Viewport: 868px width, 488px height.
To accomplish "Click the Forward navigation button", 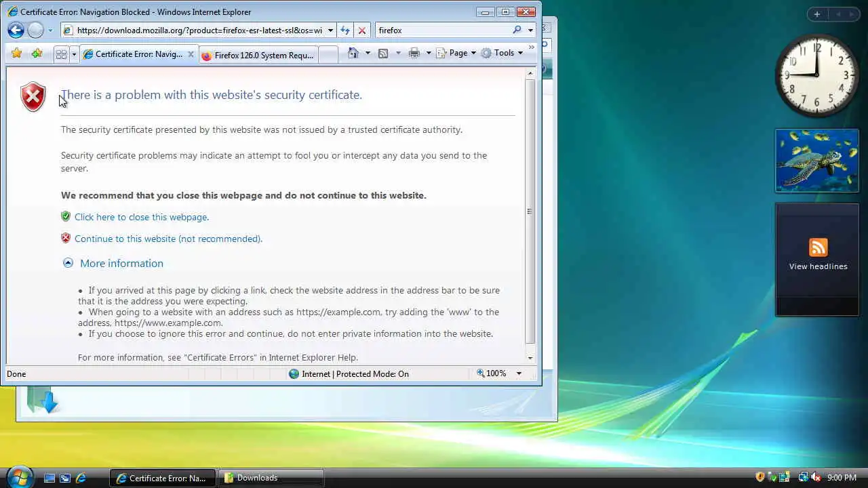I will 35,30.
